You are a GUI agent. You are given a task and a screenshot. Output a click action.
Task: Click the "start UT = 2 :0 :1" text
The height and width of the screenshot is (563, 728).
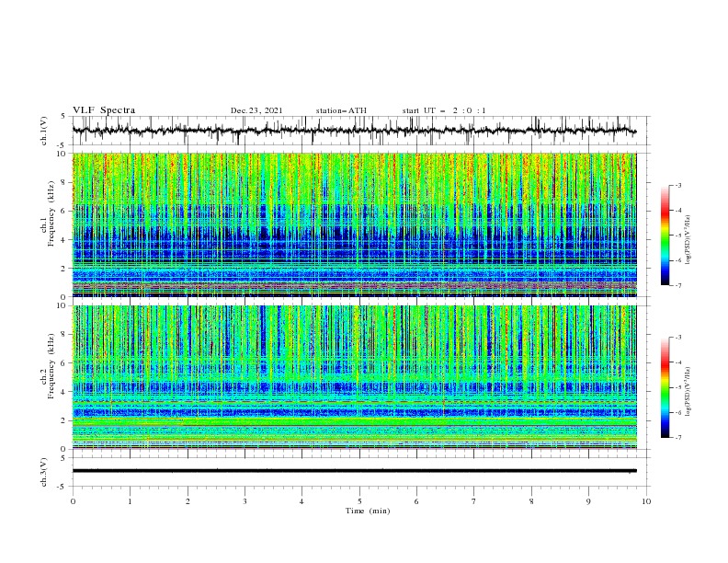coord(444,110)
